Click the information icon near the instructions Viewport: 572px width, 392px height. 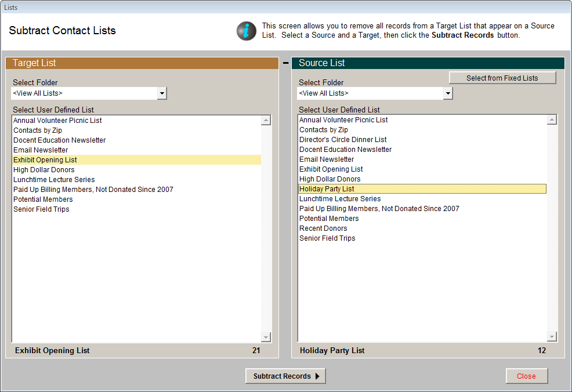[247, 30]
